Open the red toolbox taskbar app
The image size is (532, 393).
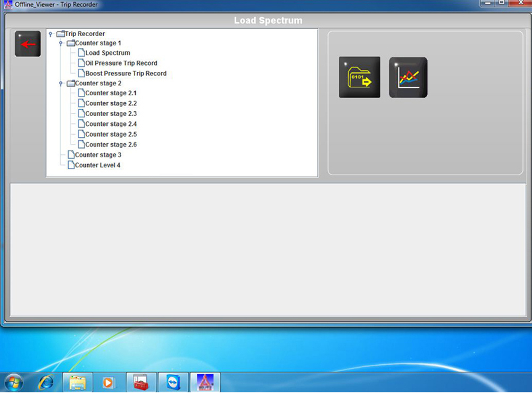[x=141, y=382]
